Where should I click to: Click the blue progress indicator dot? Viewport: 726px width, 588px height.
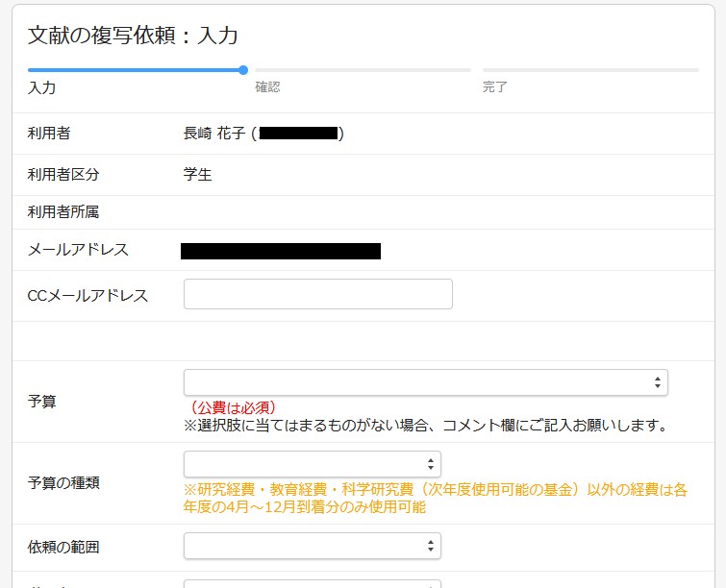(x=243, y=70)
